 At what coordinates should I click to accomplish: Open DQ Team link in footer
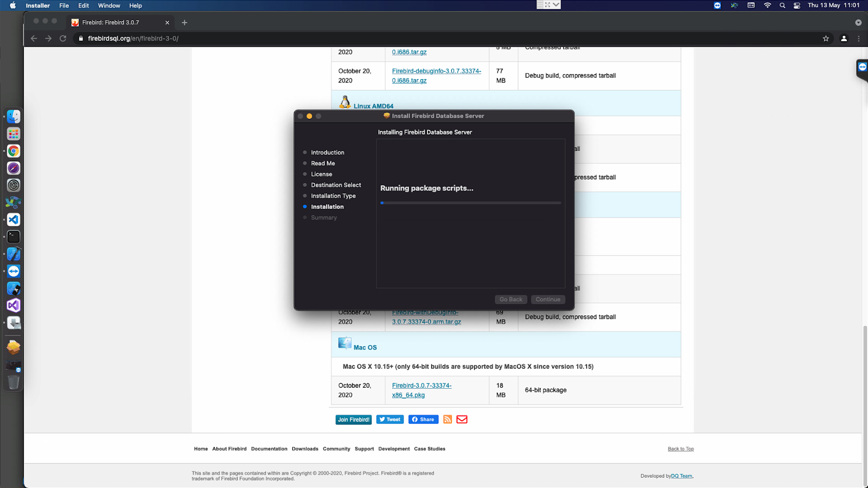click(x=682, y=476)
